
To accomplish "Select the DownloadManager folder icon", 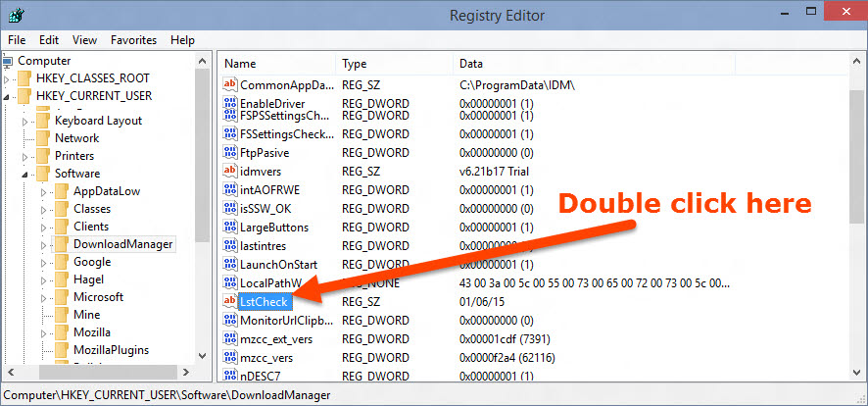I will pyautogui.click(x=61, y=244).
